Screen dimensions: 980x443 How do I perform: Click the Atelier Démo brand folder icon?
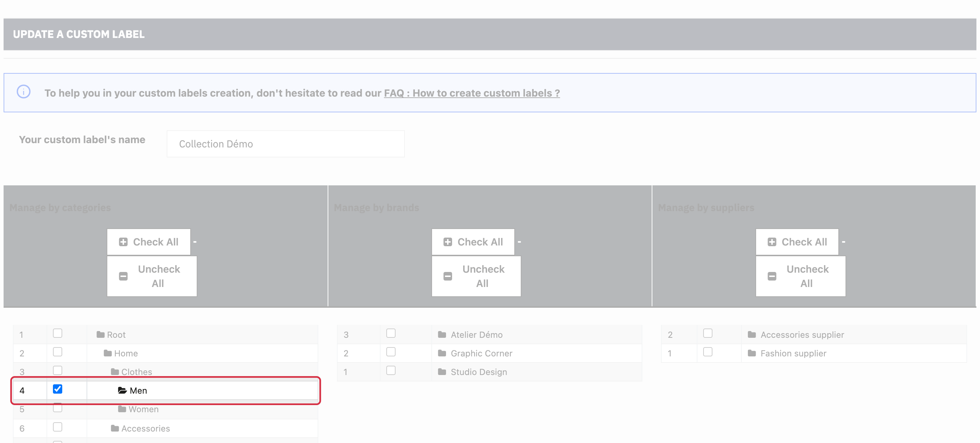442,334
